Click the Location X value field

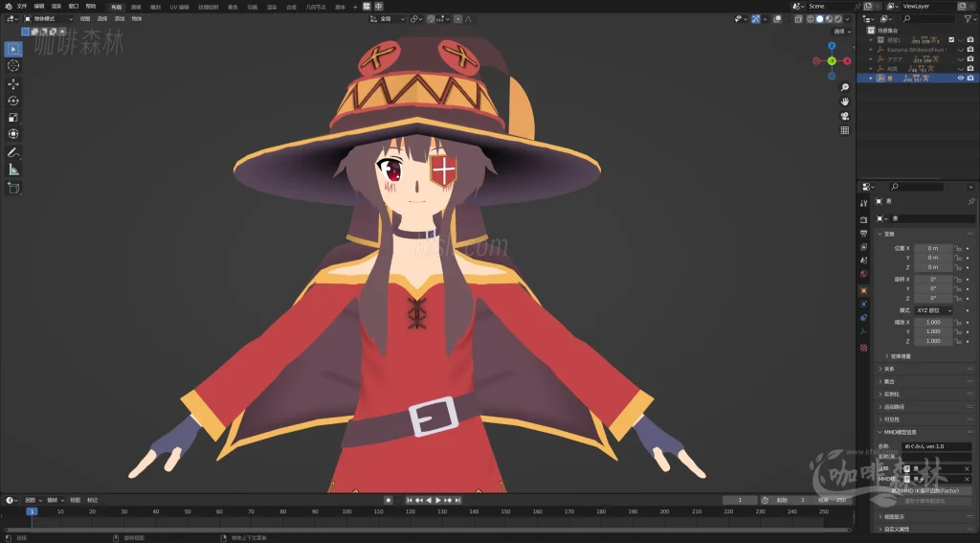click(933, 248)
